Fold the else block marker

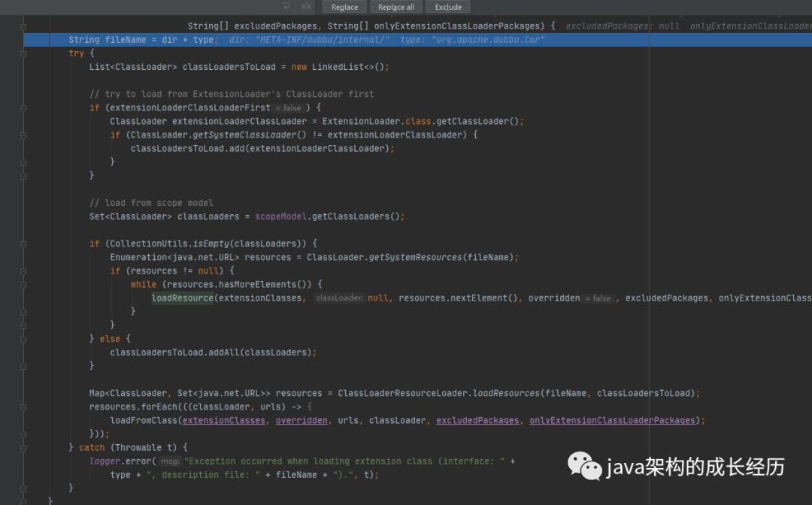(23, 339)
